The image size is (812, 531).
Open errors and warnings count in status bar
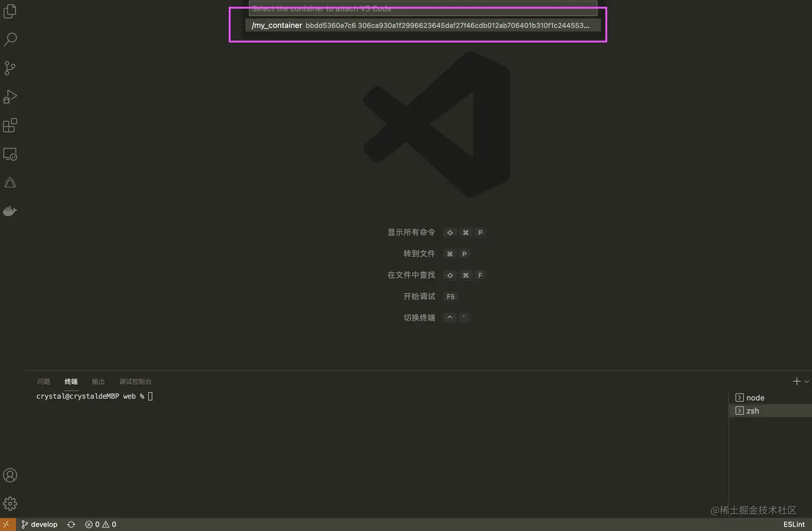point(100,525)
